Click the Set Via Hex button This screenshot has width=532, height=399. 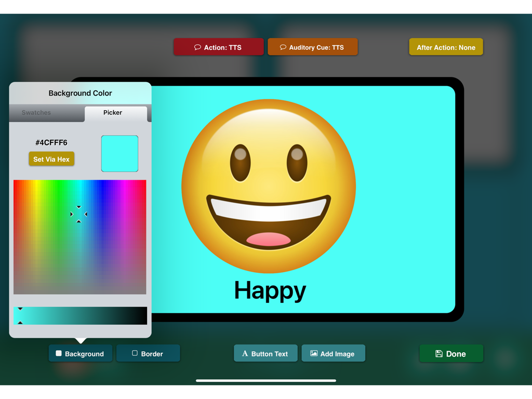(51, 159)
